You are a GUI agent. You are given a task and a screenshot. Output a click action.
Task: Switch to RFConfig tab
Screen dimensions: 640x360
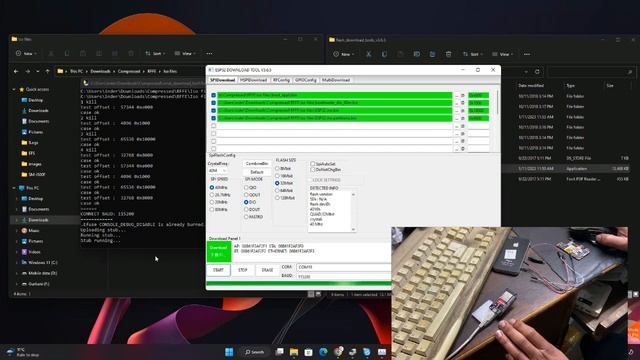click(281, 80)
